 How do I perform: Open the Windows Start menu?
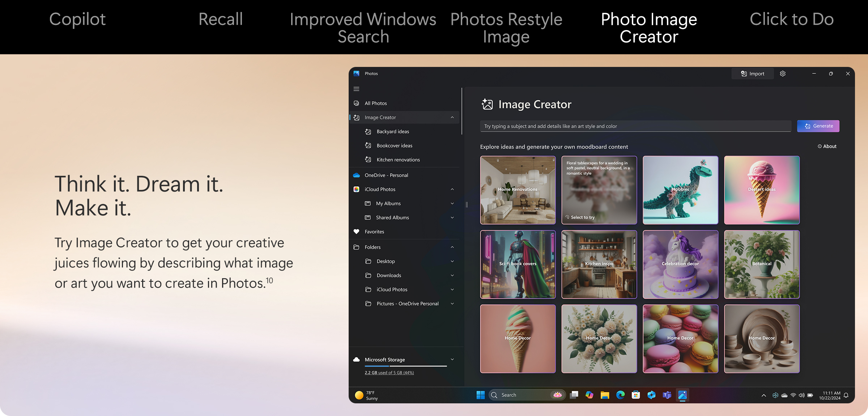tap(481, 395)
